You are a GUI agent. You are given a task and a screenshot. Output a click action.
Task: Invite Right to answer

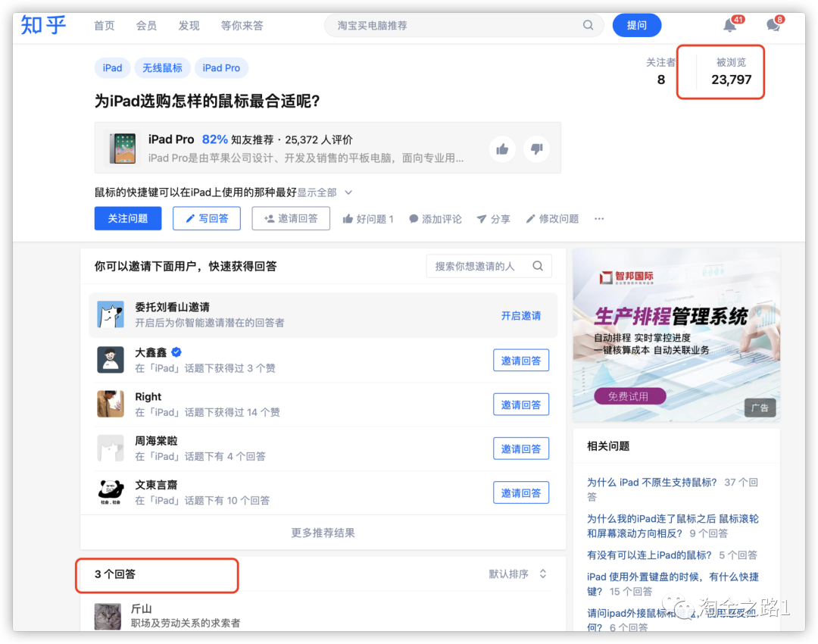click(x=520, y=405)
